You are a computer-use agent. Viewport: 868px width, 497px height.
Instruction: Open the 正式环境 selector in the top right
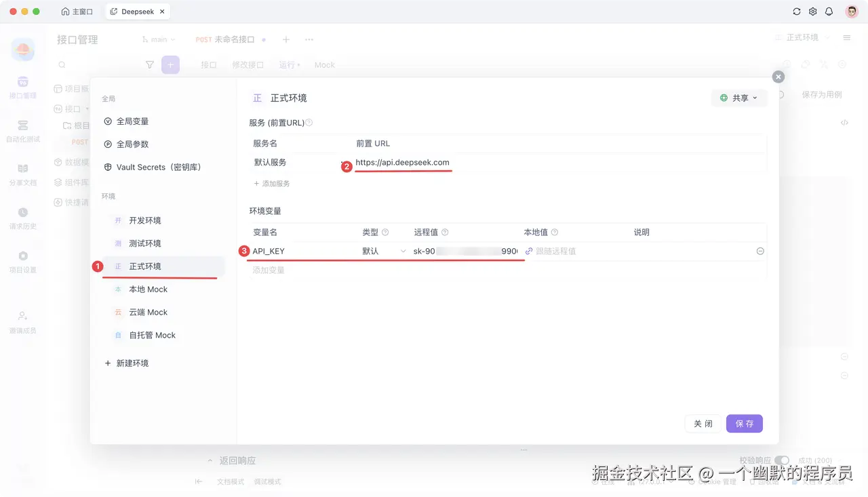point(802,38)
